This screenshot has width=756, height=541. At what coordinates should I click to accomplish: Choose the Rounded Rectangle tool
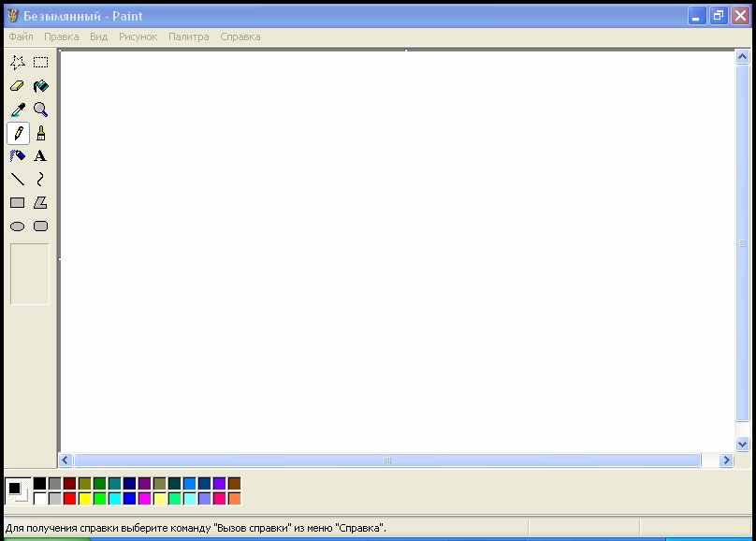[x=41, y=227]
